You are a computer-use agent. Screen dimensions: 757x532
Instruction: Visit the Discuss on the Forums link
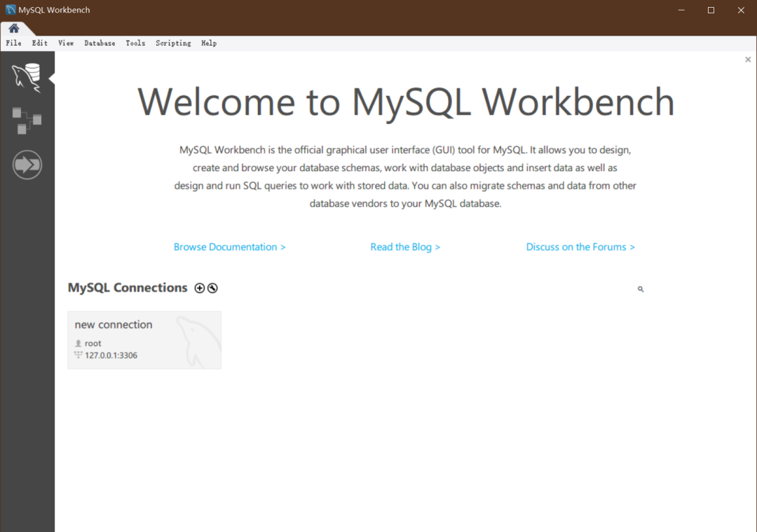click(x=580, y=247)
